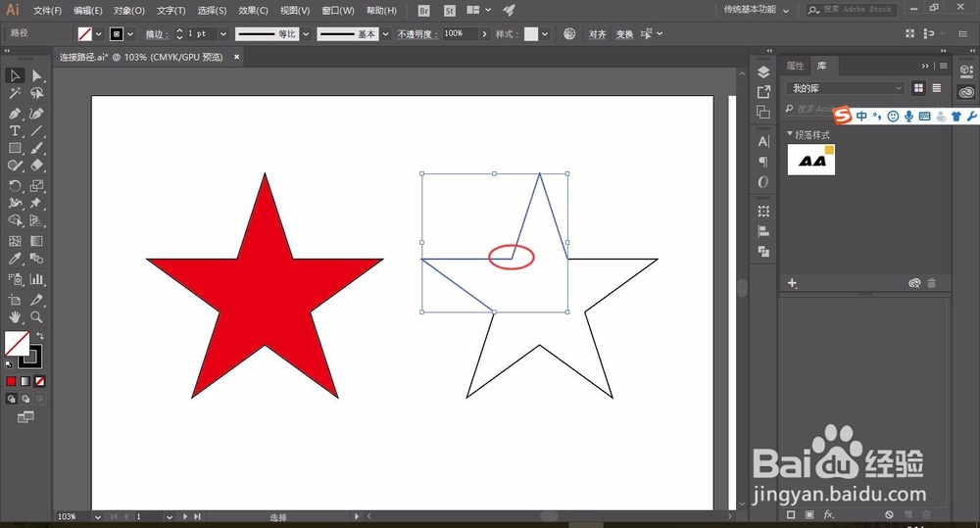The image size is (980, 528).
Task: Select the Artboard tool
Action: [15, 300]
